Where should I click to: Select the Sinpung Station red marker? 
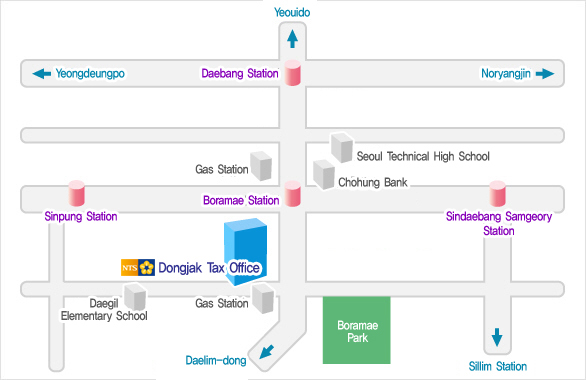click(77, 193)
